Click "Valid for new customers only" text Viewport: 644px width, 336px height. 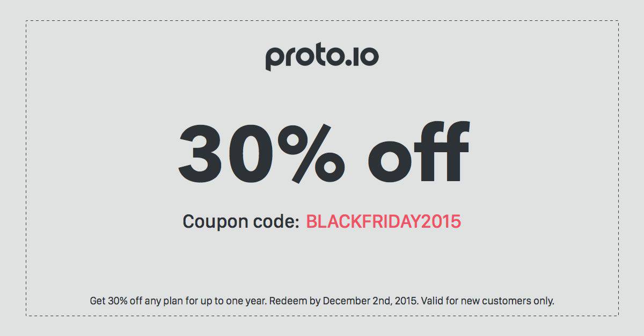coord(488,301)
